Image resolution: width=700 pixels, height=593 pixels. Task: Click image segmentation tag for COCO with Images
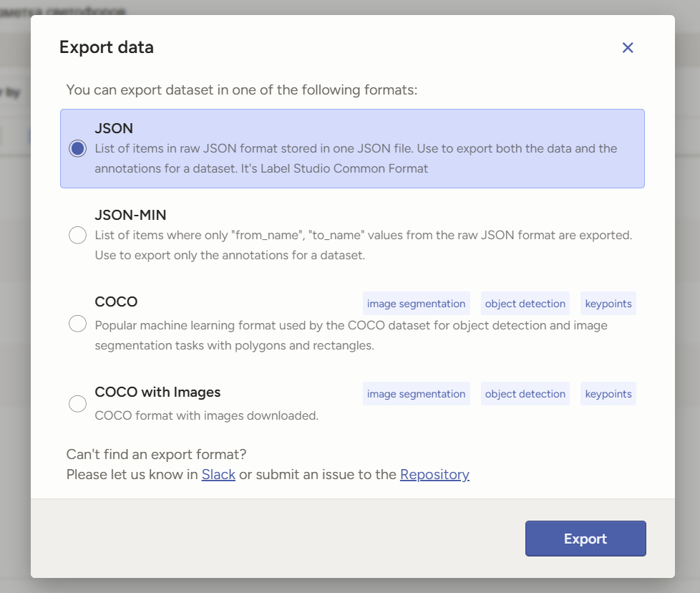coord(416,394)
